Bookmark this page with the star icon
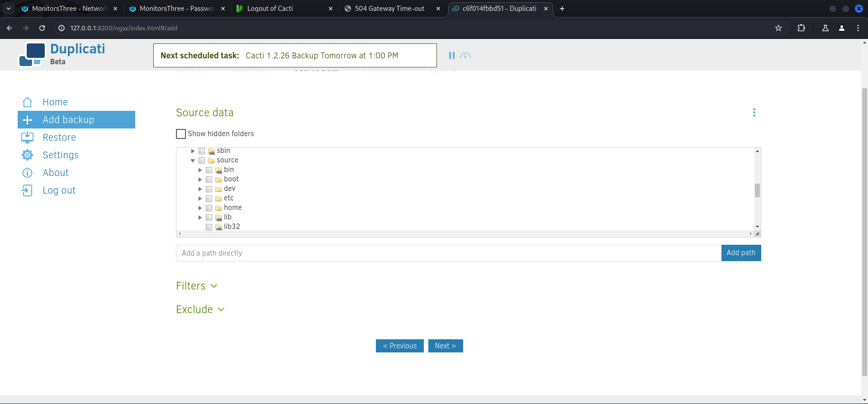 click(x=778, y=28)
